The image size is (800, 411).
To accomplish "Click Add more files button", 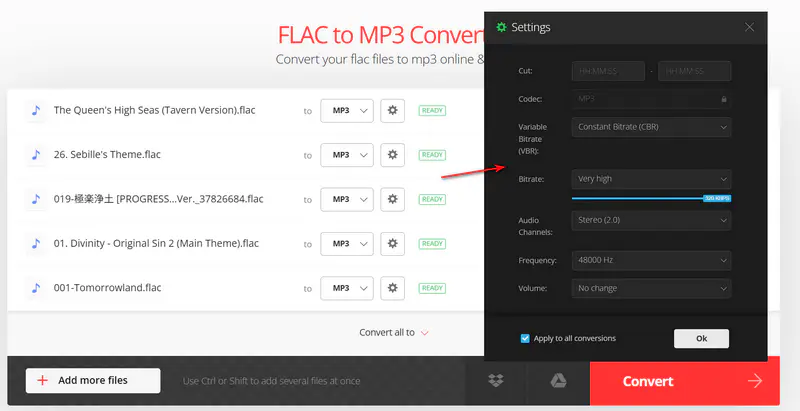I will coord(93,380).
